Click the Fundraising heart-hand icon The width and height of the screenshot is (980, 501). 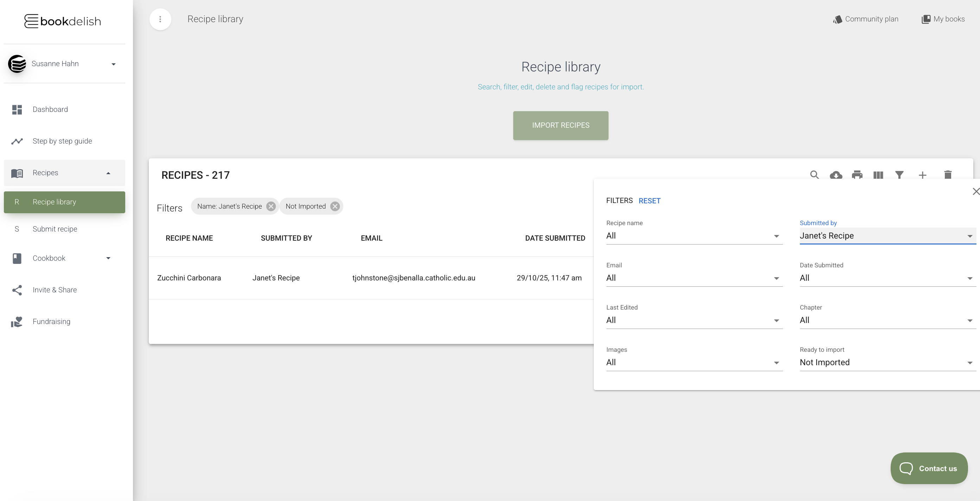click(x=17, y=322)
